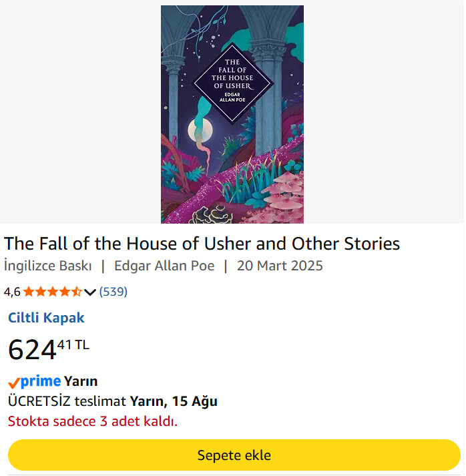
Task: Expand the rating breakdown chevron
Action: tap(90, 292)
